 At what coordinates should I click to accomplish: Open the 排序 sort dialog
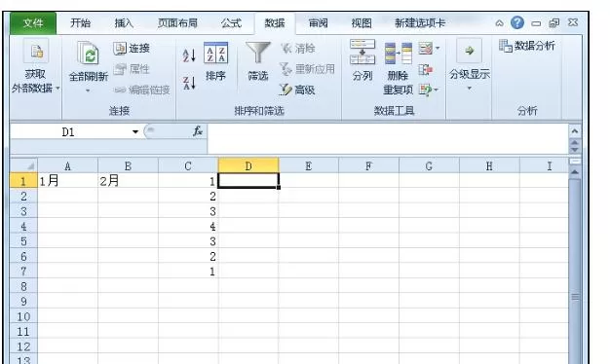[216, 61]
